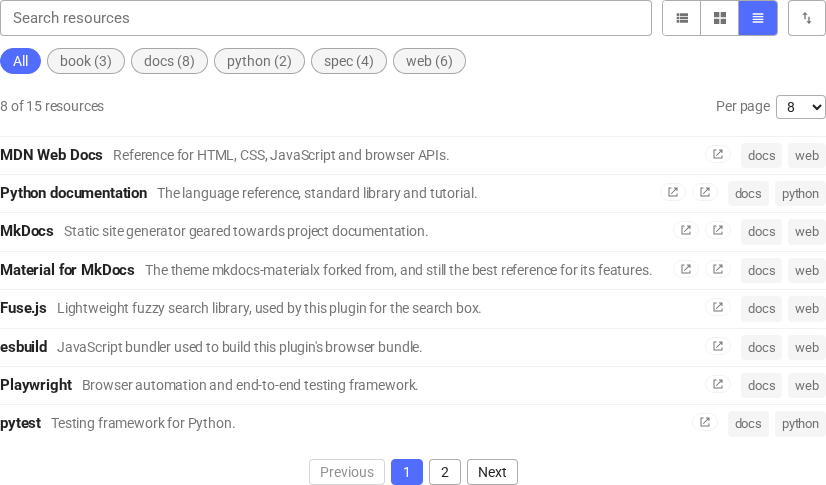Select the All filter chip
The image size is (826, 485).
pyautogui.click(x=21, y=61)
